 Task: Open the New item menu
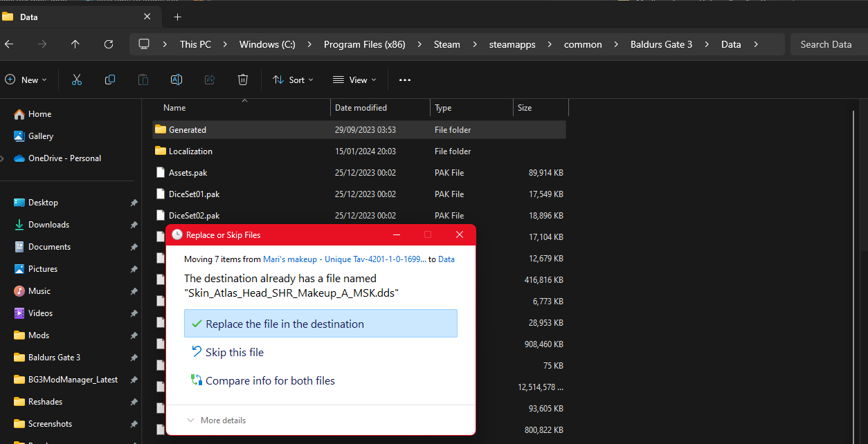click(x=27, y=80)
